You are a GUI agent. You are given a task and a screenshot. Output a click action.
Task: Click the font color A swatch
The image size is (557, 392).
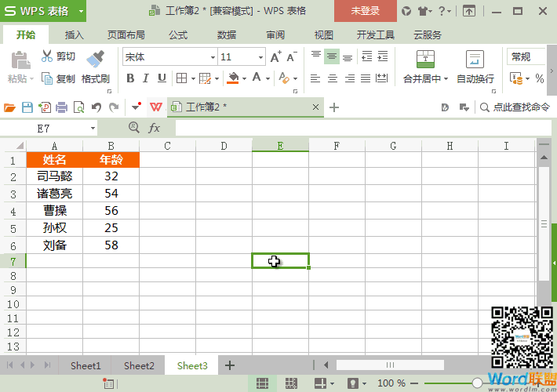(x=257, y=78)
